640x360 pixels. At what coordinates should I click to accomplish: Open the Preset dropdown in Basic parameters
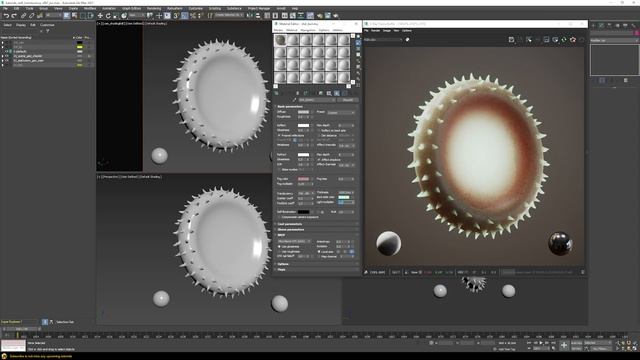tap(341, 113)
